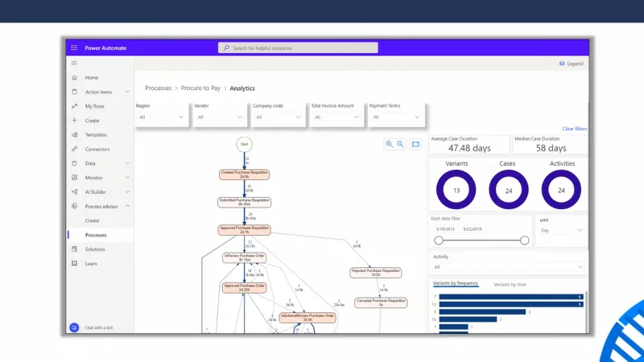Screen dimensions: 644x362
Task: Click the start date slider left handle
Action: point(439,241)
